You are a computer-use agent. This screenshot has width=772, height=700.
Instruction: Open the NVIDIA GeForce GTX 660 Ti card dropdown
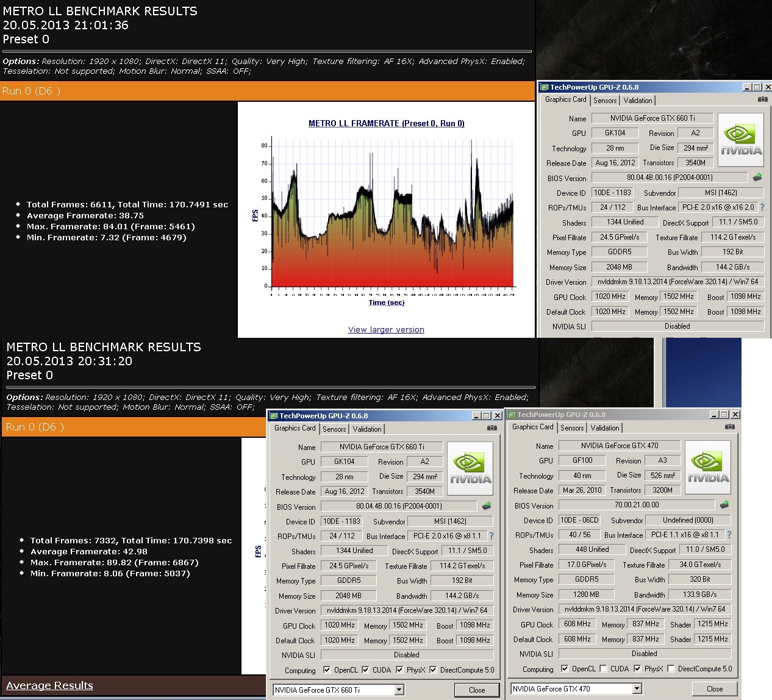point(399,690)
